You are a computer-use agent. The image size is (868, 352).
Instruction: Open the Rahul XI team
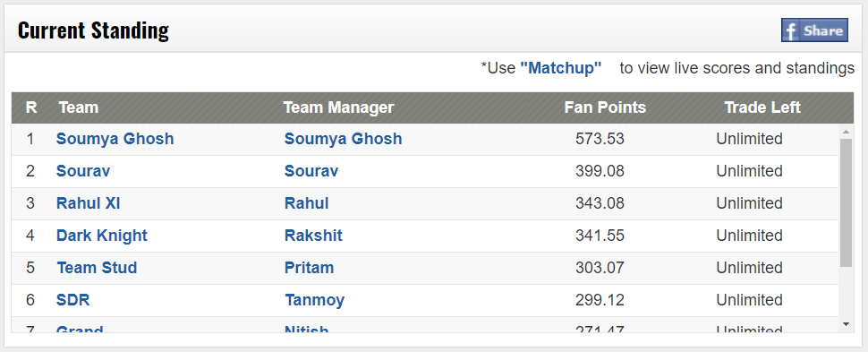(88, 203)
